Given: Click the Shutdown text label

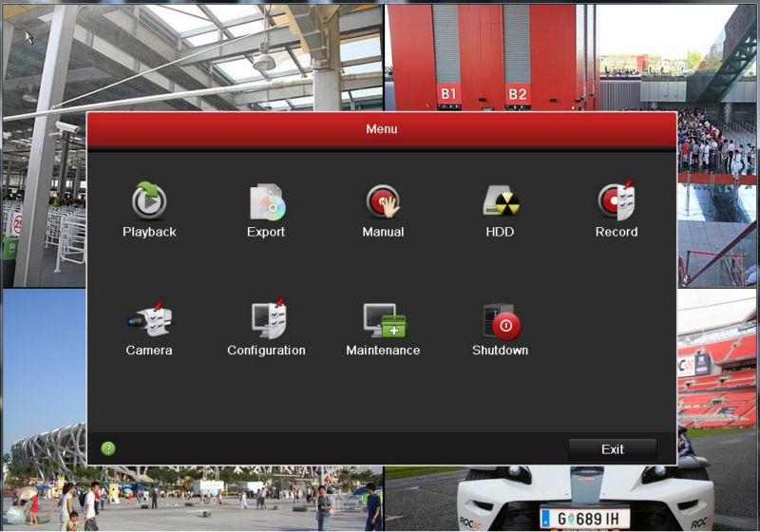Looking at the screenshot, I should tap(501, 351).
